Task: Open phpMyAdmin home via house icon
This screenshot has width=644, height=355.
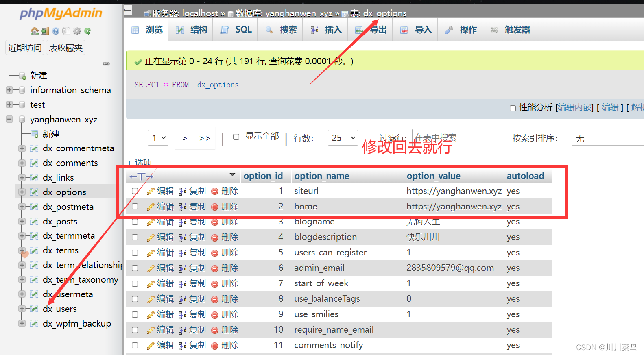Action: pyautogui.click(x=35, y=31)
